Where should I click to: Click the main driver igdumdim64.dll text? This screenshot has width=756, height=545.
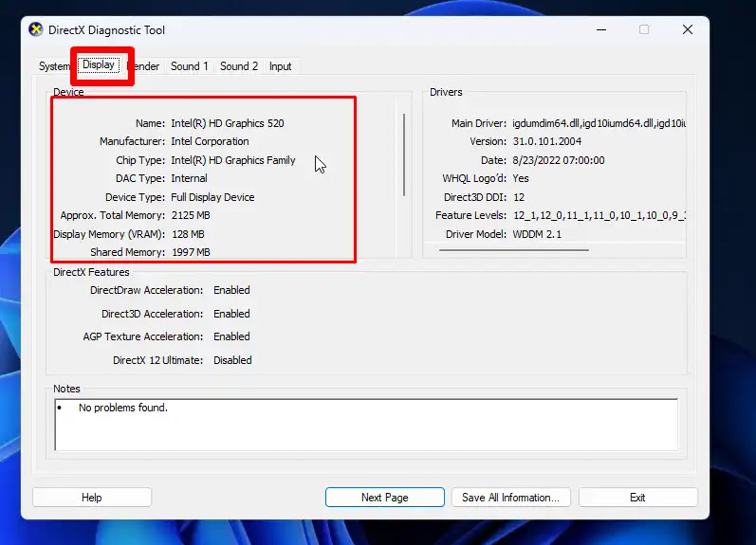599,123
